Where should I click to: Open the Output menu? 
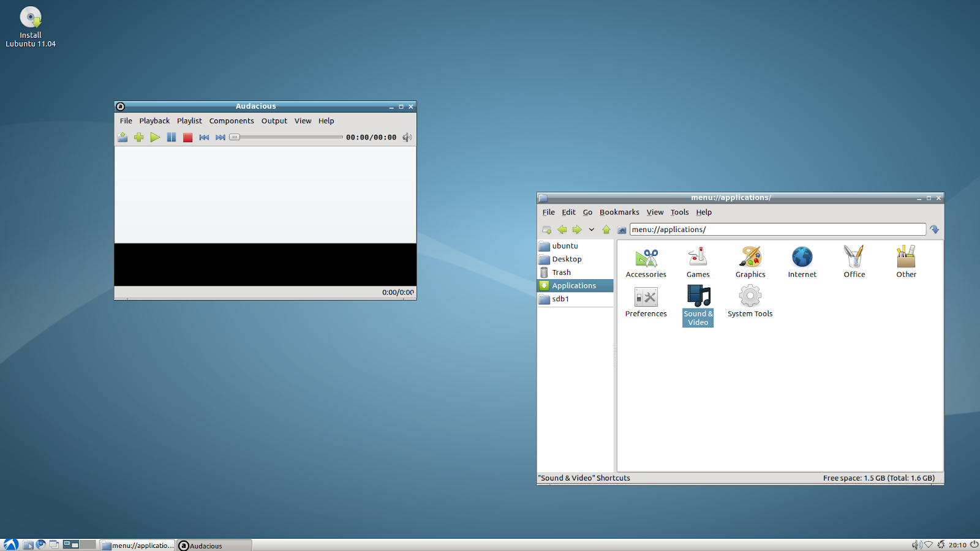[274, 121]
